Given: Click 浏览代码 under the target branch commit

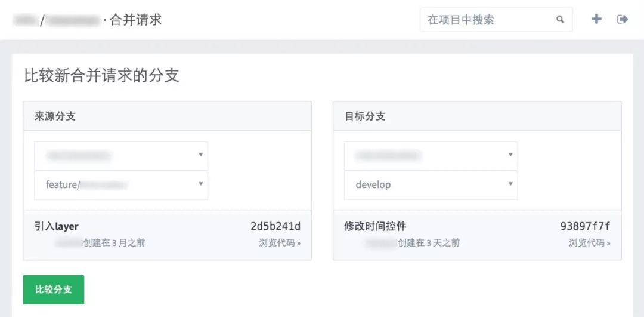Looking at the screenshot, I should (x=589, y=243).
